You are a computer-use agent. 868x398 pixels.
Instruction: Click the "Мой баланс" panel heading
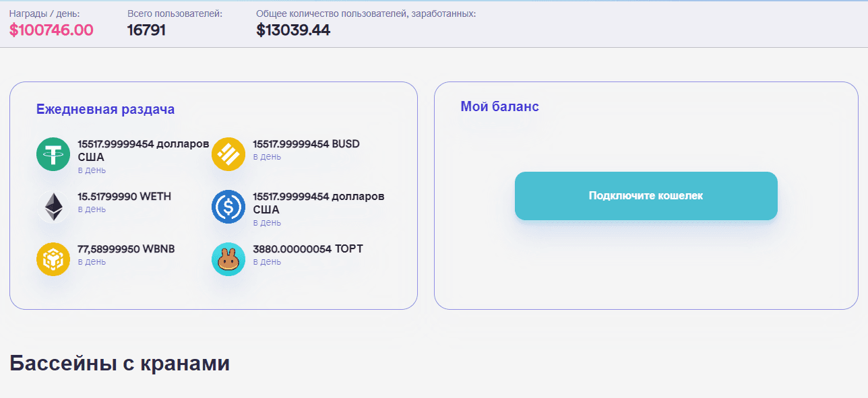coord(499,106)
